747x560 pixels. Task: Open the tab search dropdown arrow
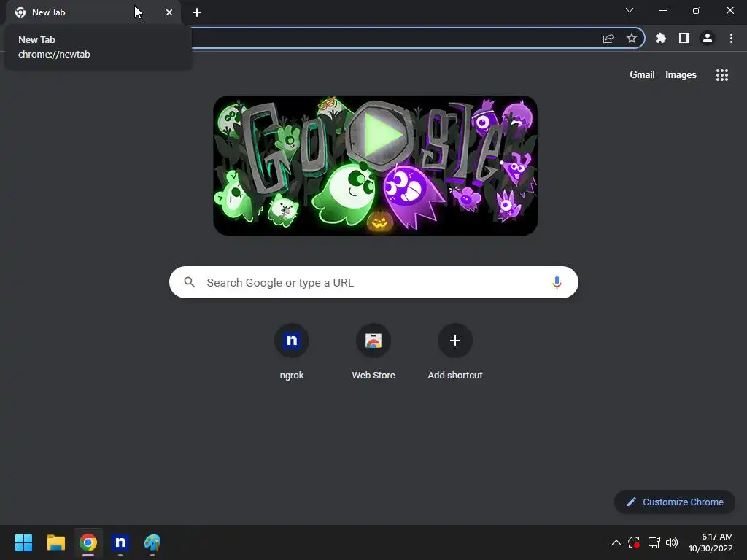pyautogui.click(x=630, y=10)
